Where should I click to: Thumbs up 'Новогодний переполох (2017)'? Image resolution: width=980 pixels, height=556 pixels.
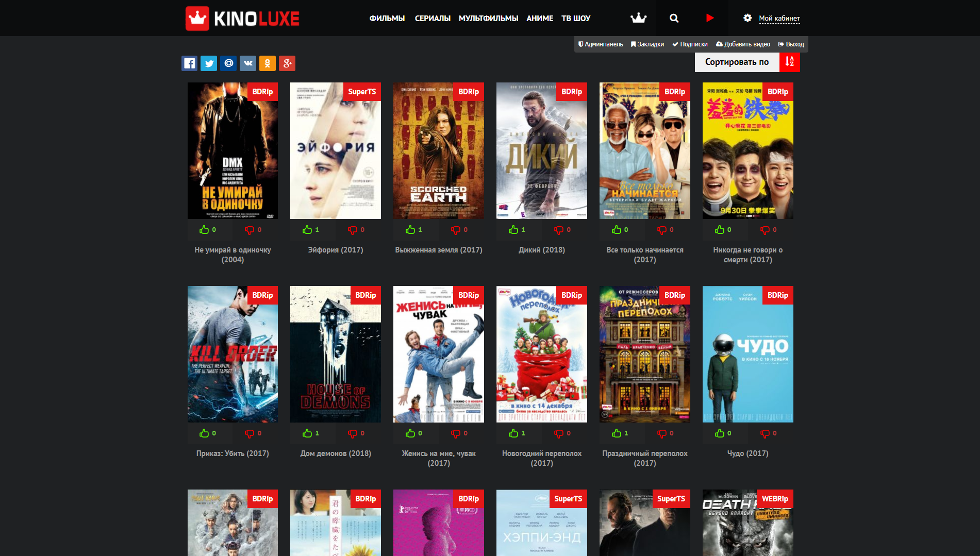pyautogui.click(x=514, y=433)
